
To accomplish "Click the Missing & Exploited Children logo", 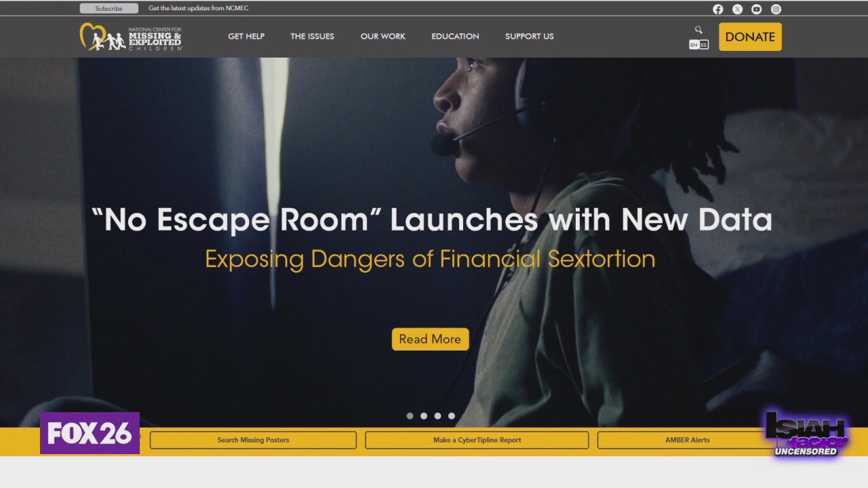I will coord(131,37).
